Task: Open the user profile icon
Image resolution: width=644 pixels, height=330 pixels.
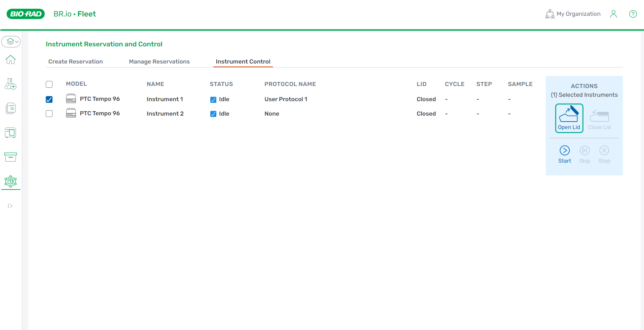Action: click(613, 14)
